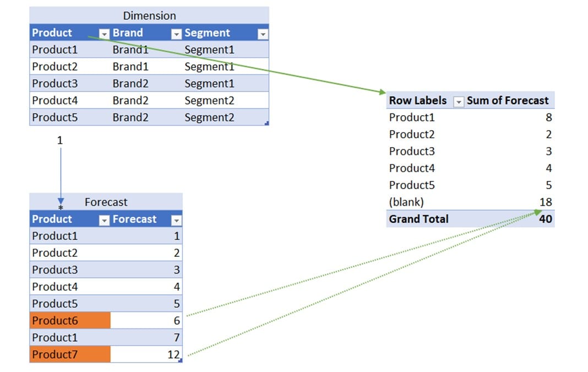Click the Dimension table resize handle corner

coord(266,123)
